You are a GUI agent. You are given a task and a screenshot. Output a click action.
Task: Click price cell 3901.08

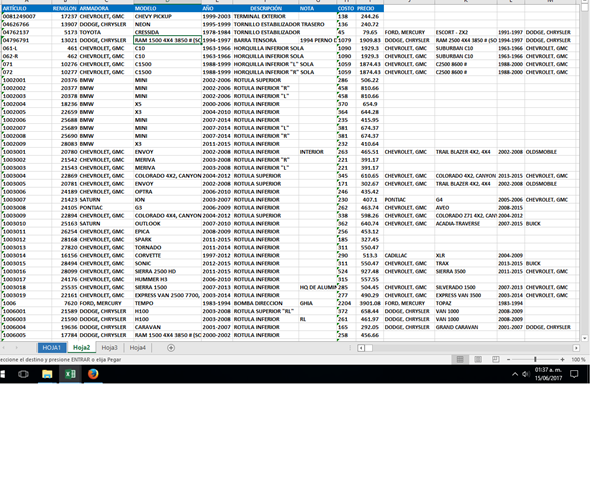(x=370, y=303)
